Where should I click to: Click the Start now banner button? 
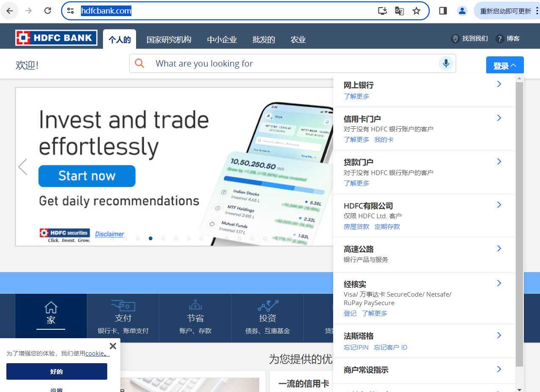[x=87, y=176]
